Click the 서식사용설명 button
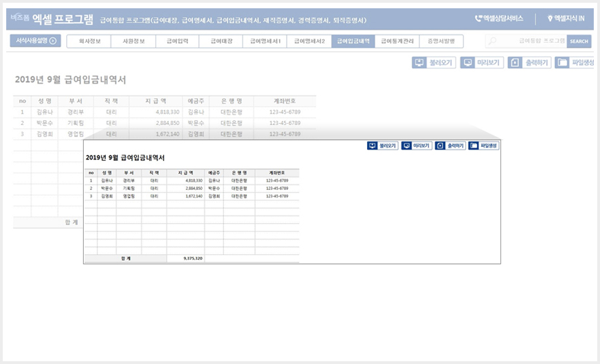 click(x=35, y=41)
